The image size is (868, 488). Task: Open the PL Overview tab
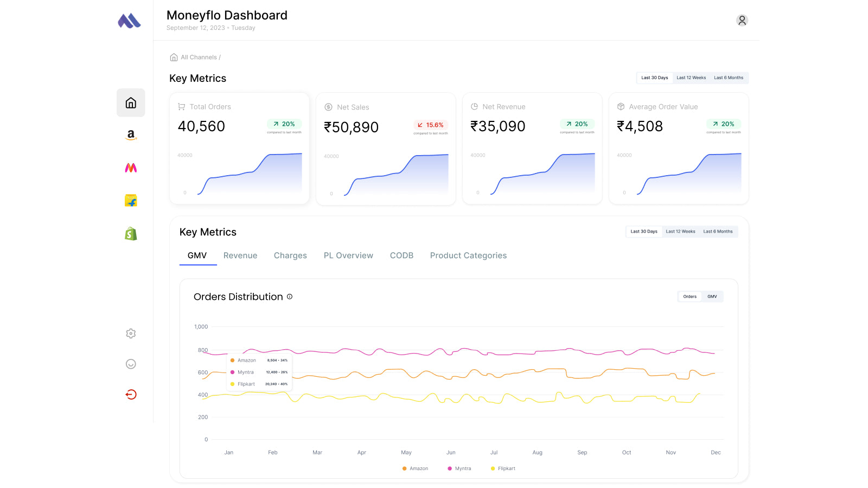click(348, 255)
